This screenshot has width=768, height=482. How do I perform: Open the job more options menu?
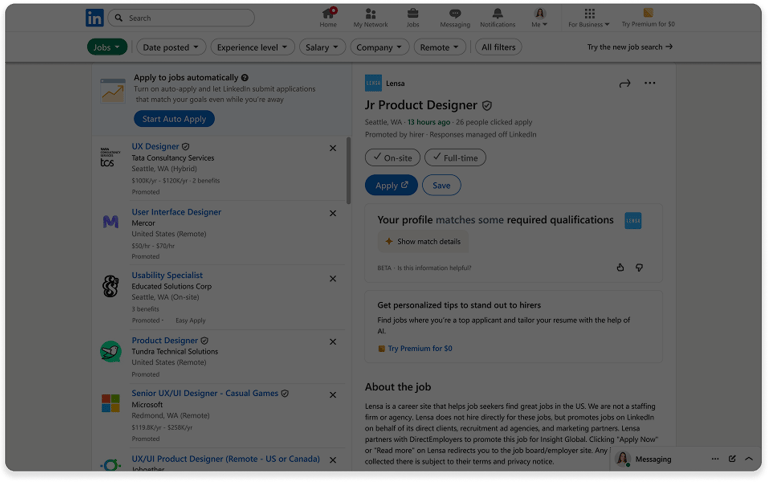click(x=649, y=83)
